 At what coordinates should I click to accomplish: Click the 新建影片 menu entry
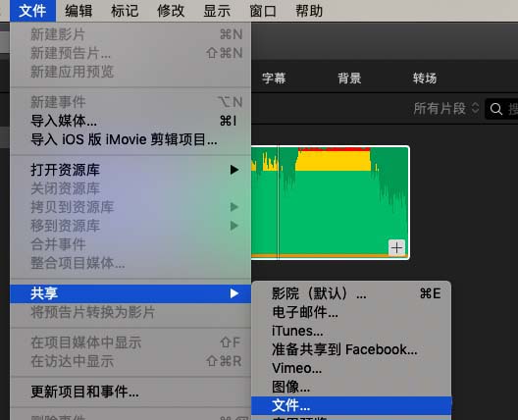130,34
